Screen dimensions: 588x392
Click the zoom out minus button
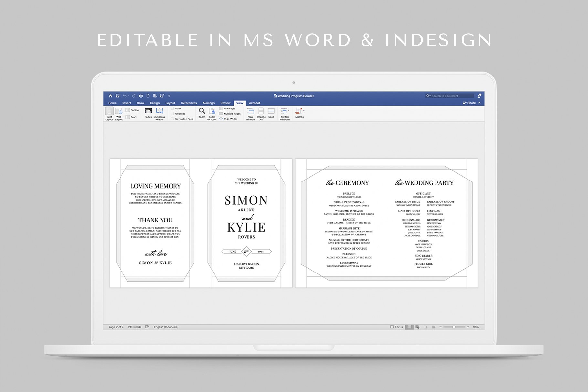pos(440,327)
